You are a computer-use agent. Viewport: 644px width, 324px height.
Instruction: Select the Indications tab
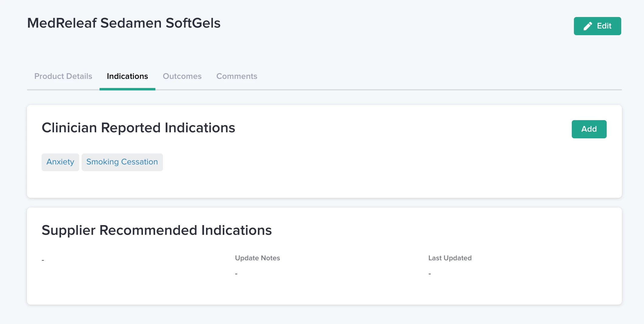127,76
